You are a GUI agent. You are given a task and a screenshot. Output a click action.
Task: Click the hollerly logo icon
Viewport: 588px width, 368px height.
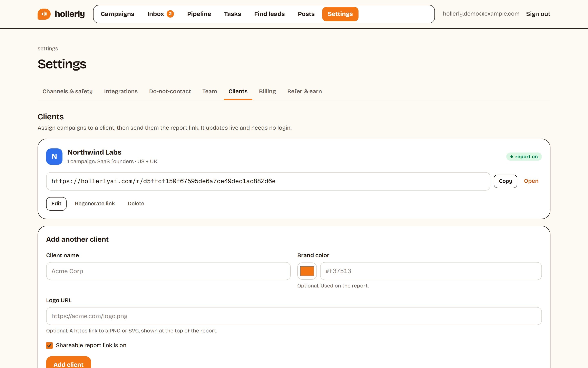coord(44,14)
